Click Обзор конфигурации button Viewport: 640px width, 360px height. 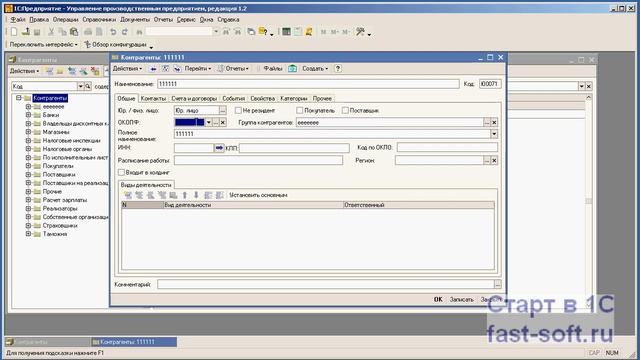pyautogui.click(x=116, y=44)
